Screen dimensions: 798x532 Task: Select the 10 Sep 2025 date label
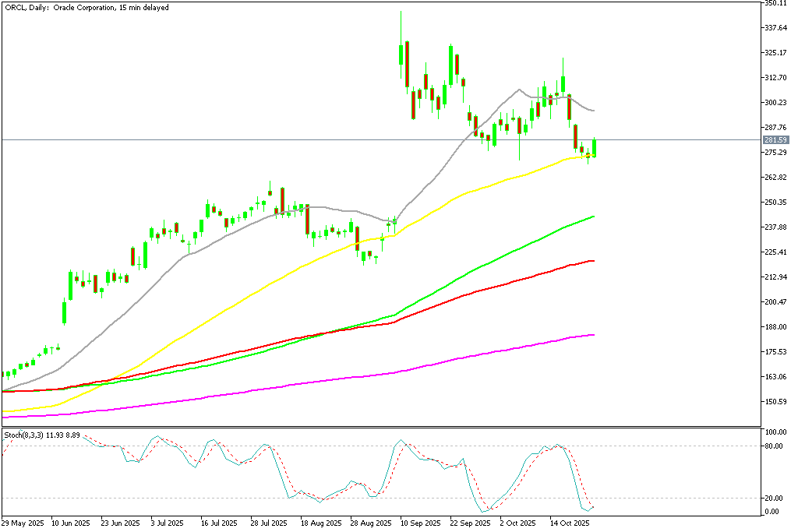pyautogui.click(x=421, y=523)
